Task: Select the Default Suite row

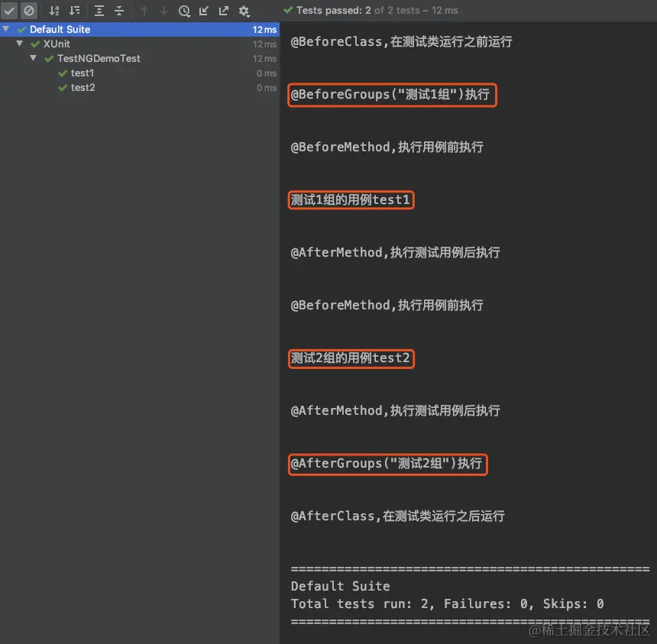Action: click(x=140, y=29)
